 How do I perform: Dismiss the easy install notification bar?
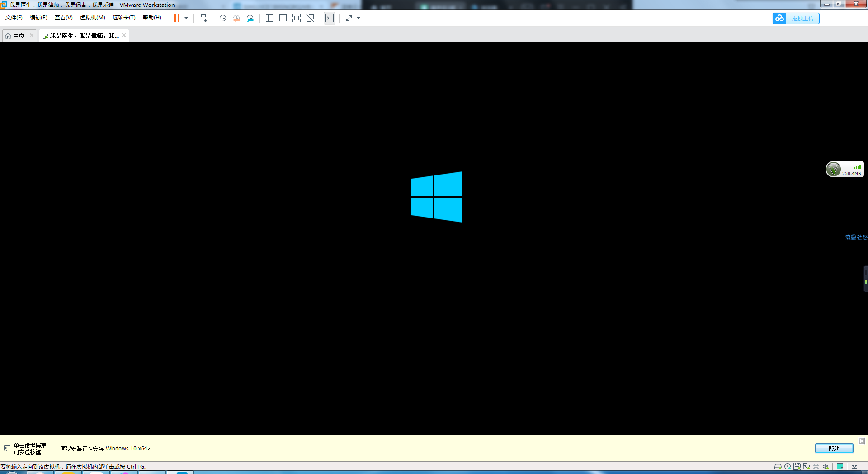pyautogui.click(x=862, y=441)
